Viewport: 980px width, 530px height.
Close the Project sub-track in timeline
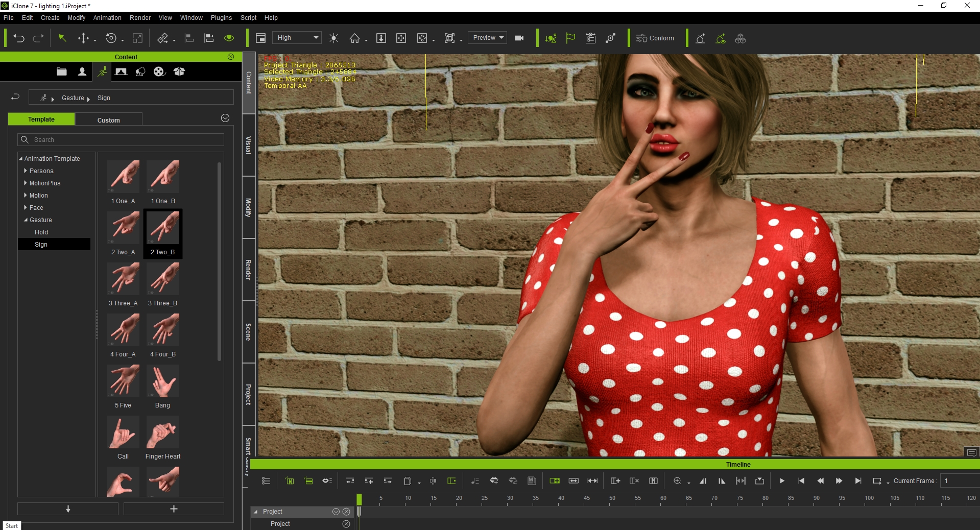[346, 524]
